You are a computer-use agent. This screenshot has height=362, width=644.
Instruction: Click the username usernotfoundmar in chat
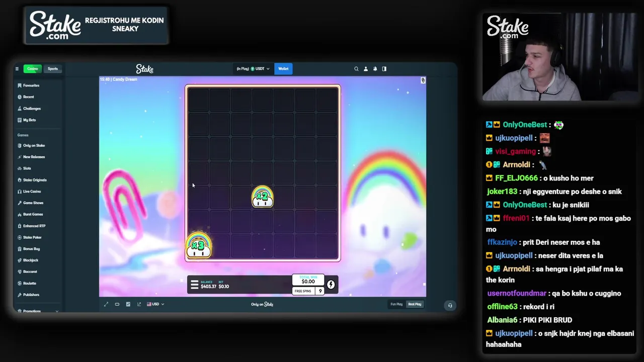click(x=517, y=293)
